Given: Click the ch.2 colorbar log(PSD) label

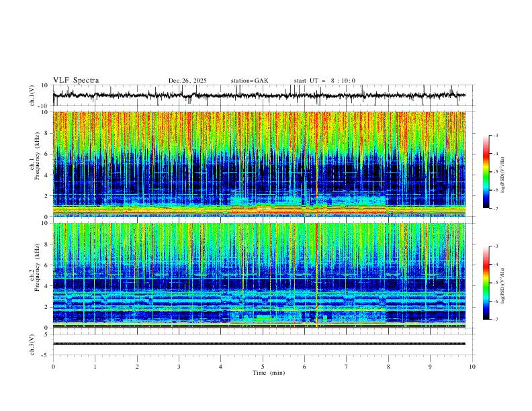Looking at the screenshot, I should pos(502,285).
